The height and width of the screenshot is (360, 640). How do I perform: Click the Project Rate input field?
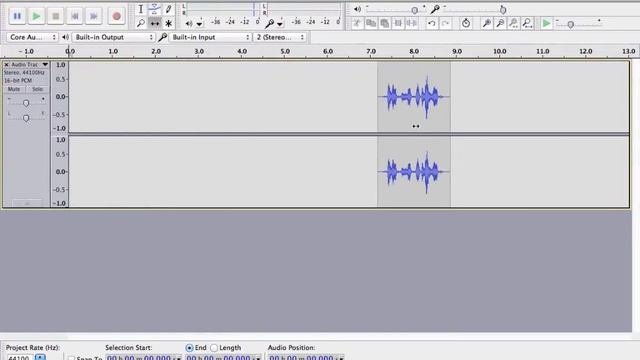20,358
